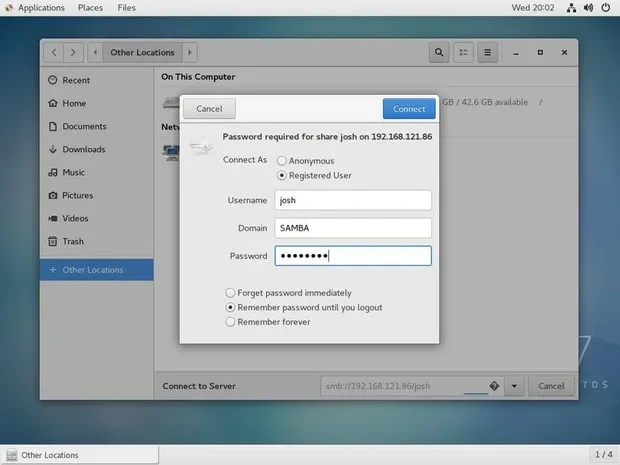Click the 1 / 4 workspace switcher
Viewport: 620px width, 465px height.
tap(604, 455)
